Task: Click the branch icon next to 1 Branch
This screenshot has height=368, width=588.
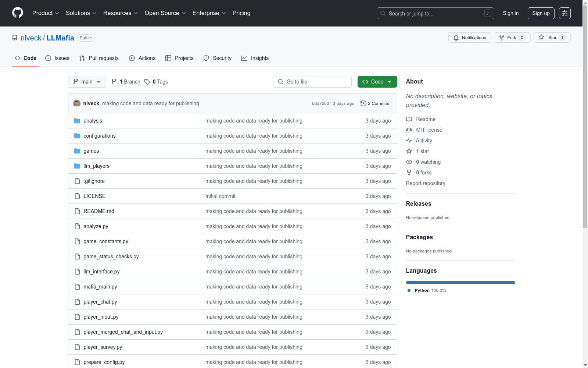Action: click(114, 82)
